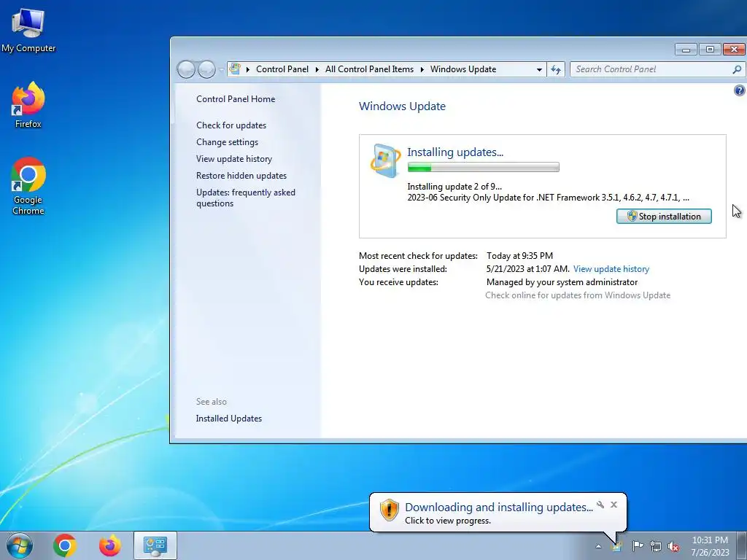This screenshot has height=560, width=747.
Task: Go back with the navigation Back arrow
Action: pos(186,69)
